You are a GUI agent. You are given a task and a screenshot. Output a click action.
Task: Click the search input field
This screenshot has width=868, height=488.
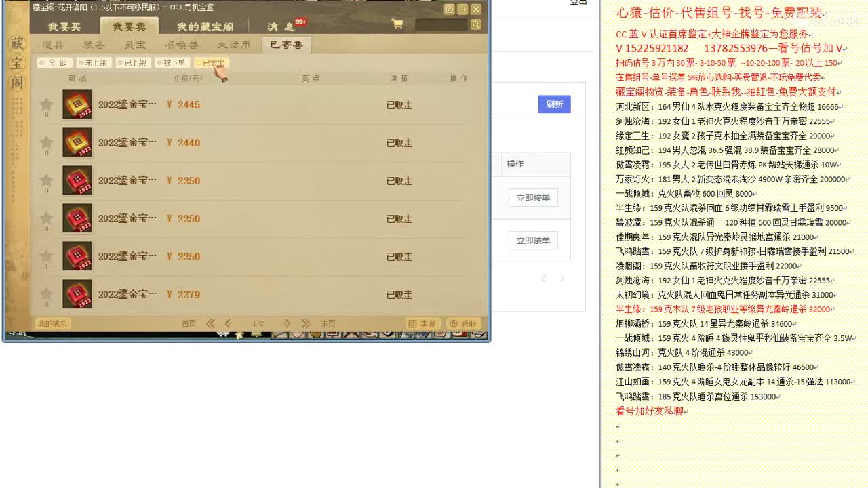pos(442,24)
